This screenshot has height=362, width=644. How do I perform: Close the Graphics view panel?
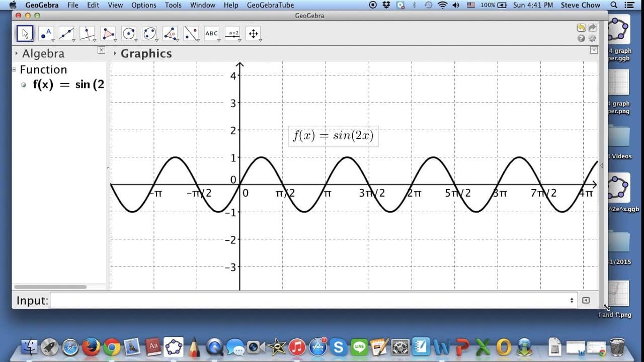594,50
